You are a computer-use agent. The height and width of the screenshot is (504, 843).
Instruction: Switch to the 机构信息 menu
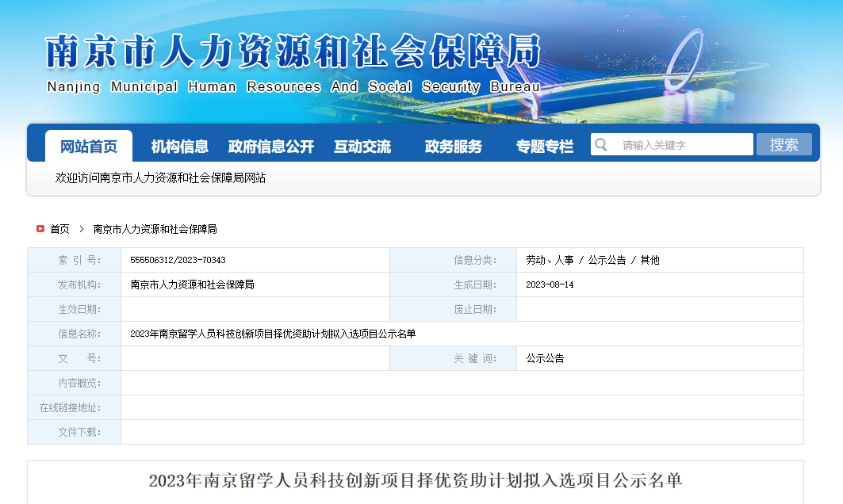point(180,147)
